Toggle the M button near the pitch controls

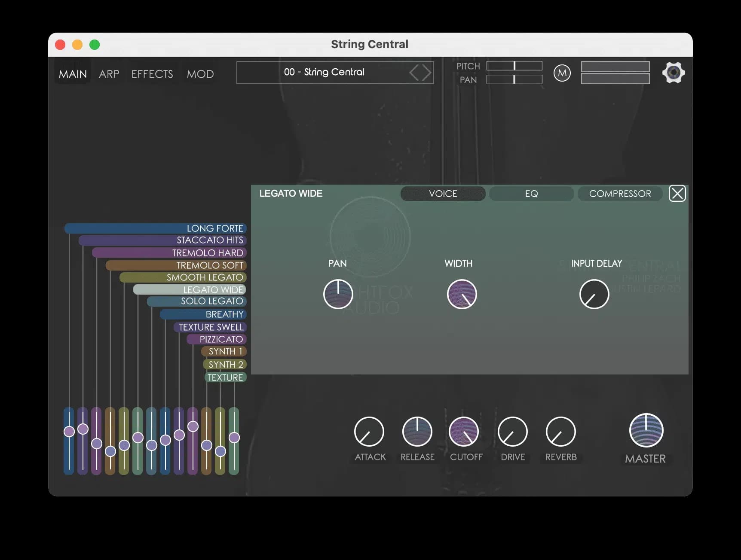click(562, 73)
